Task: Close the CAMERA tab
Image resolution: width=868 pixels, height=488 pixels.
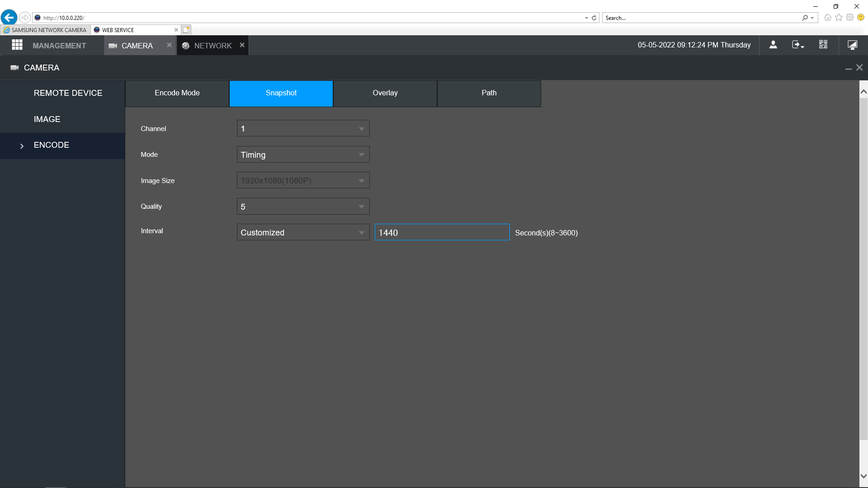Action: point(169,45)
